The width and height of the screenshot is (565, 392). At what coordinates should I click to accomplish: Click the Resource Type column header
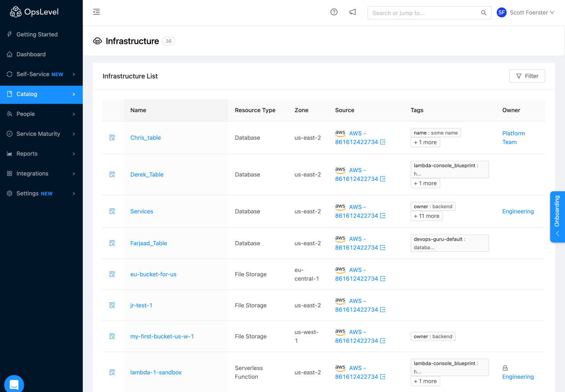pyautogui.click(x=255, y=110)
